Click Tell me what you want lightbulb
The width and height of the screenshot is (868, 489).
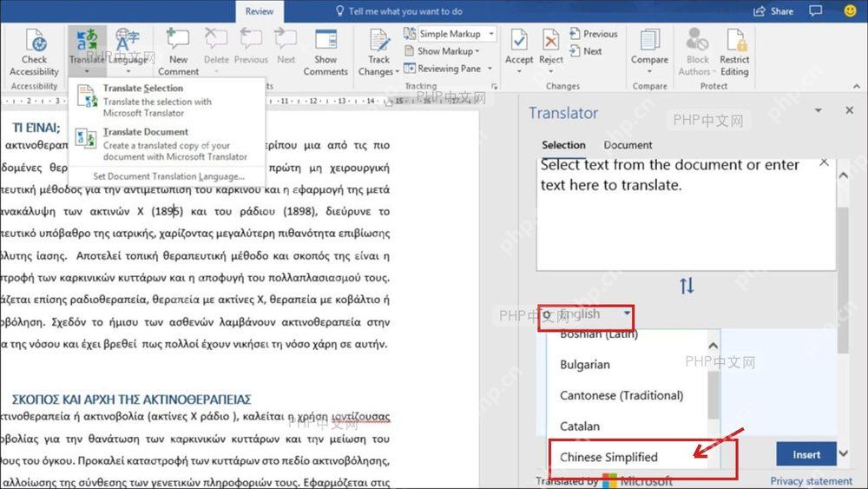coord(340,11)
